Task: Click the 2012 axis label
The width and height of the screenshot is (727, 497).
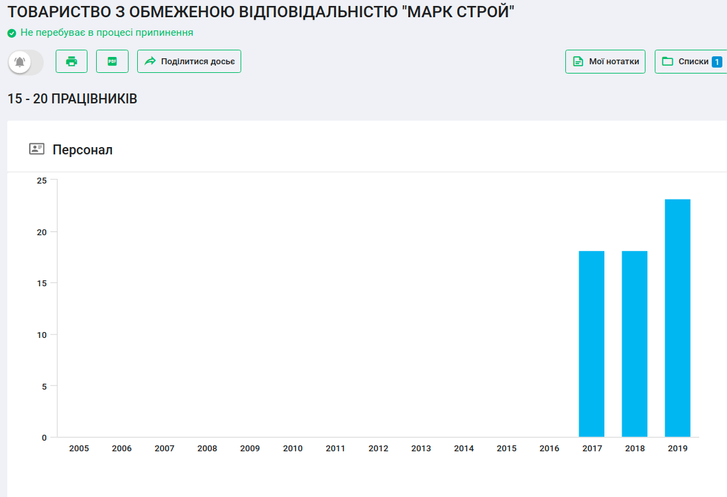Action: pyautogui.click(x=378, y=448)
